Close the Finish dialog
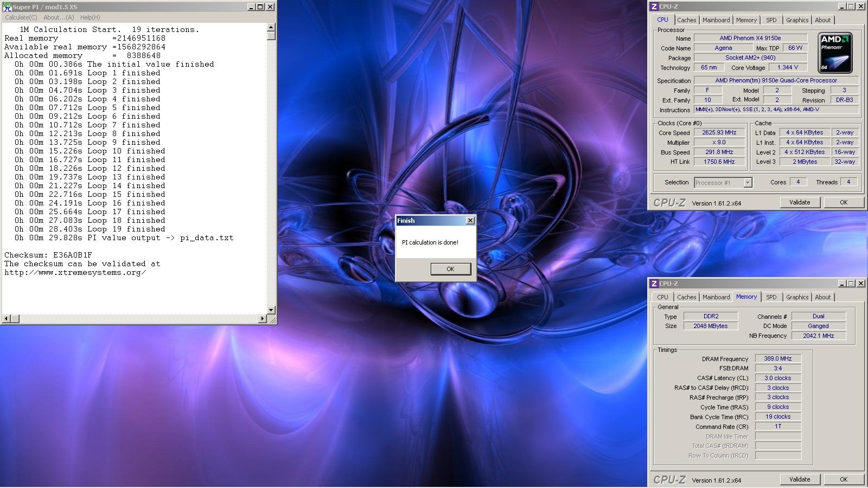The image size is (868, 488). (470, 220)
